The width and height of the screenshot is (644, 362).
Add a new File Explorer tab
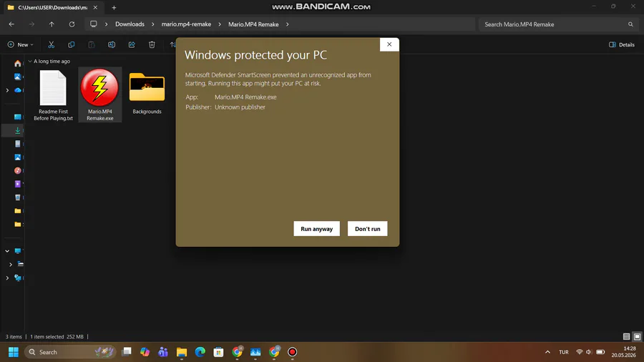pyautogui.click(x=114, y=7)
